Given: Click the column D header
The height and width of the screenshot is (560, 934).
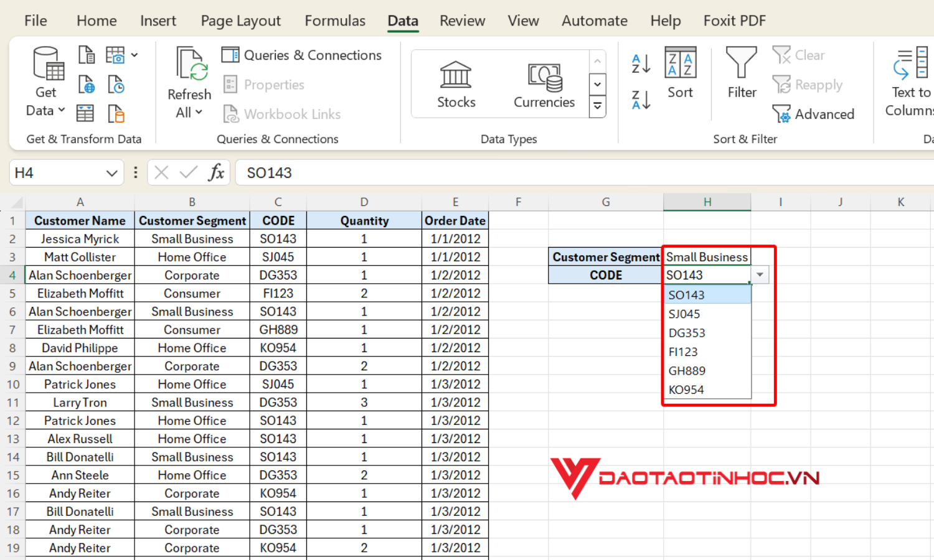Looking at the screenshot, I should point(364,202).
